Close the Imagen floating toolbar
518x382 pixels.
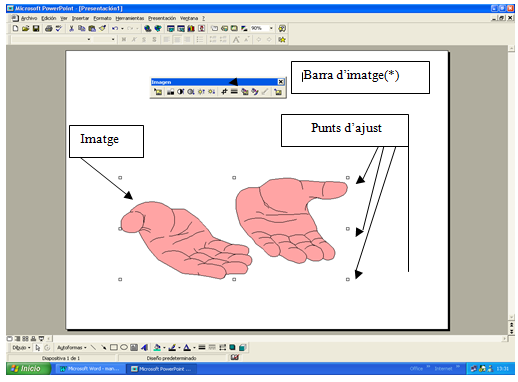281,82
